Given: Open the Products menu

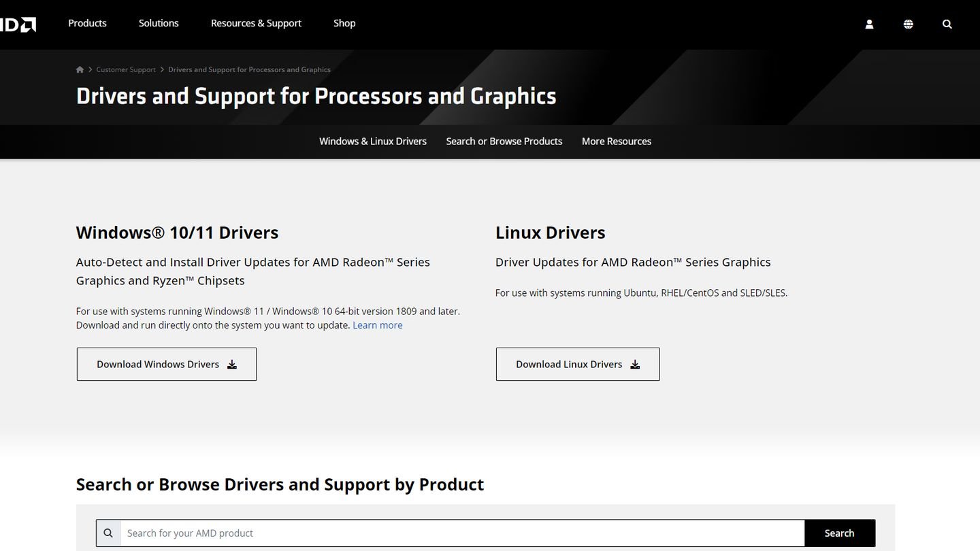Looking at the screenshot, I should [87, 23].
